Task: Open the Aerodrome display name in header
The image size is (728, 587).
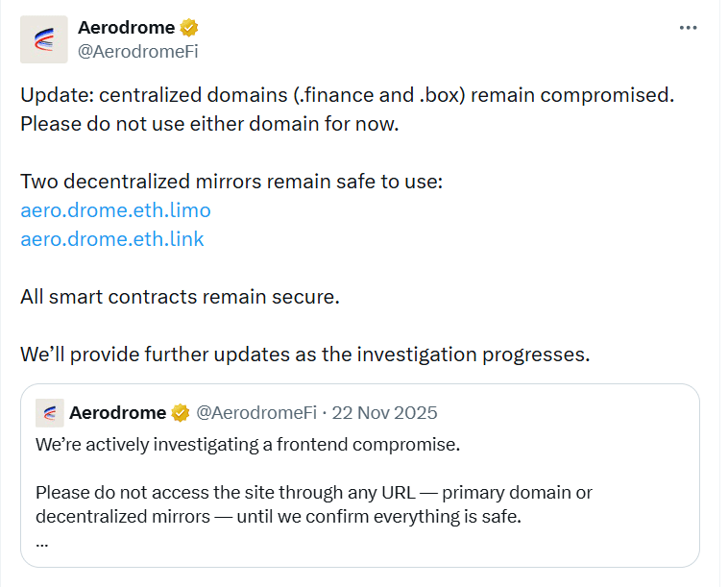Action: pos(125,28)
